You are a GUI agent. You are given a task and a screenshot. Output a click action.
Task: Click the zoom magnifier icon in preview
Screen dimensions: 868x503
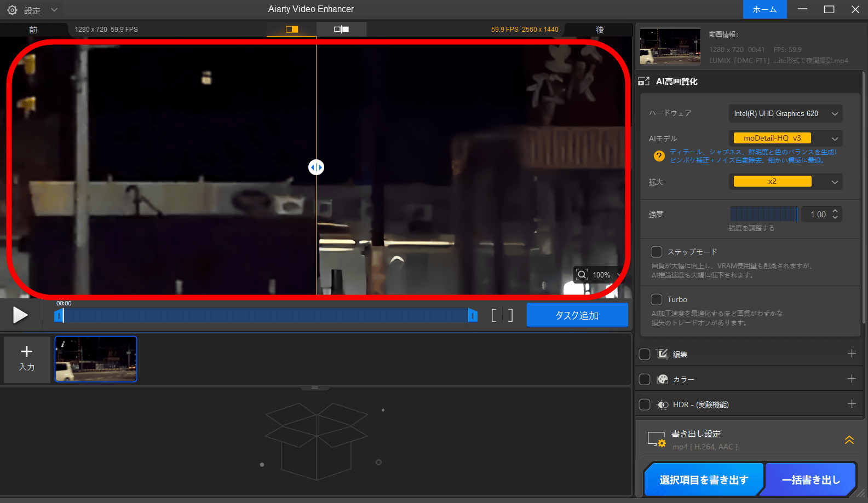coord(582,275)
